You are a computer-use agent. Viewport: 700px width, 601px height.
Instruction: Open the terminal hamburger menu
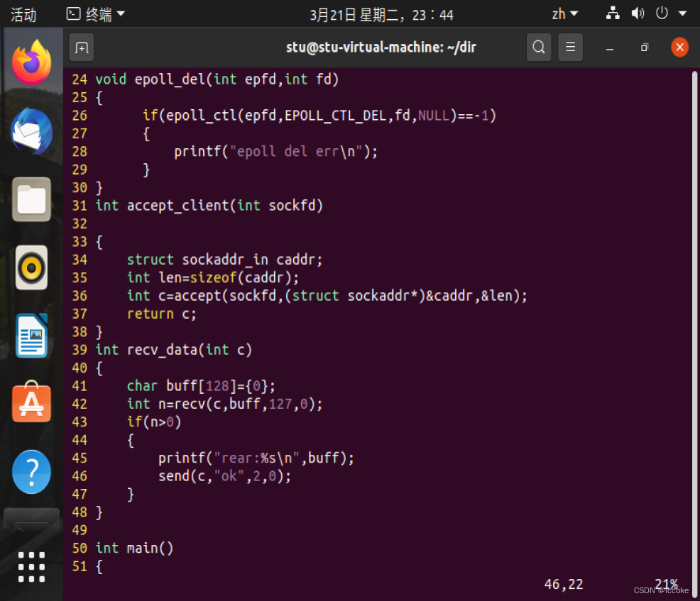570,47
